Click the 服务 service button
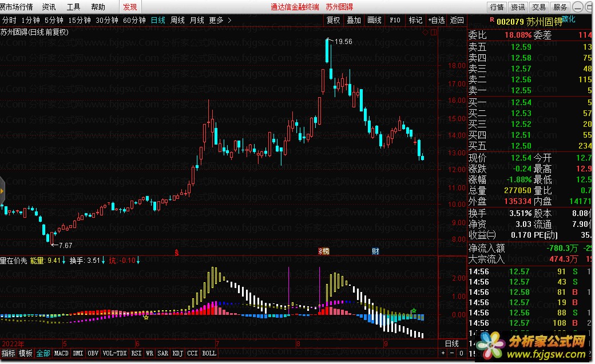Image resolution: width=595 pixels, height=364 pixels. [x=560, y=7]
